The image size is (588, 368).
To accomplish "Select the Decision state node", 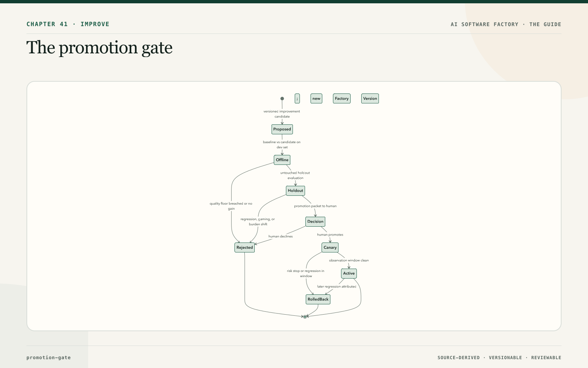I will coord(315,222).
